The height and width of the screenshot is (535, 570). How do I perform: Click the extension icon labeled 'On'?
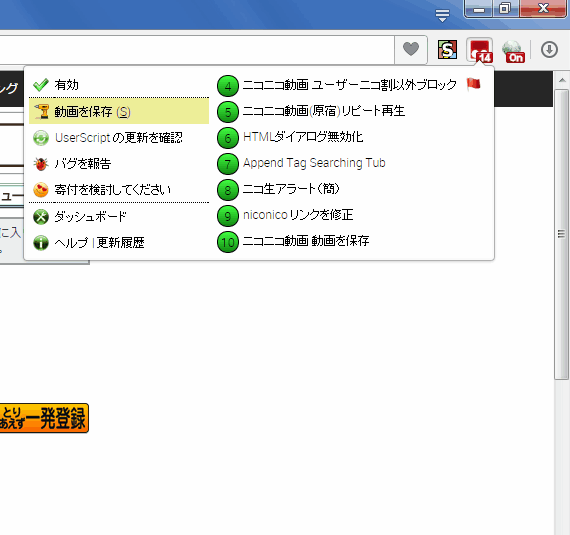(x=513, y=52)
